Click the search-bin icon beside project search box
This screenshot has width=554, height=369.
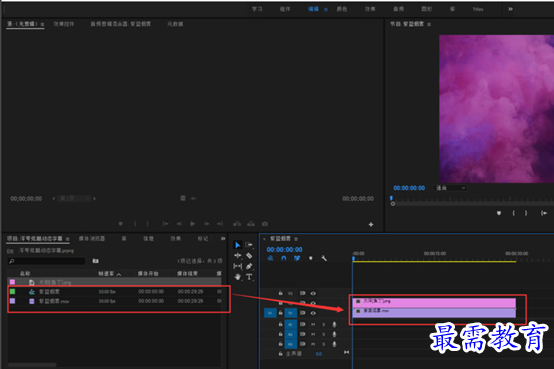point(95,261)
